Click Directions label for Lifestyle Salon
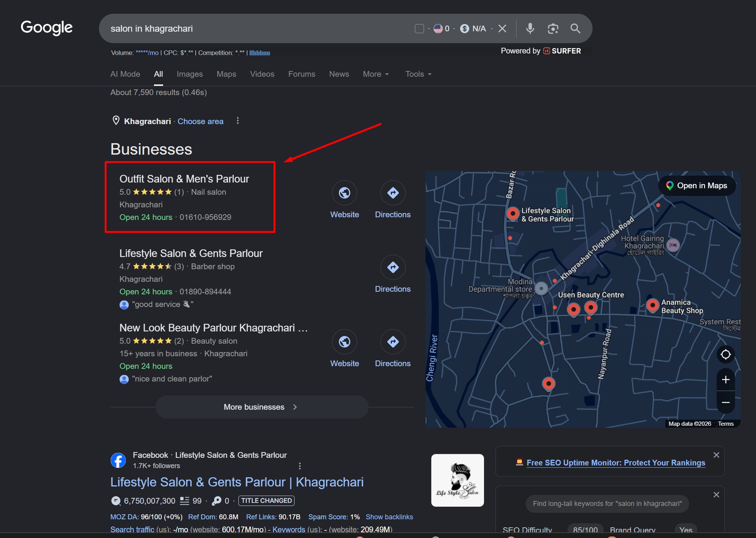The height and width of the screenshot is (538, 756). pos(393,289)
